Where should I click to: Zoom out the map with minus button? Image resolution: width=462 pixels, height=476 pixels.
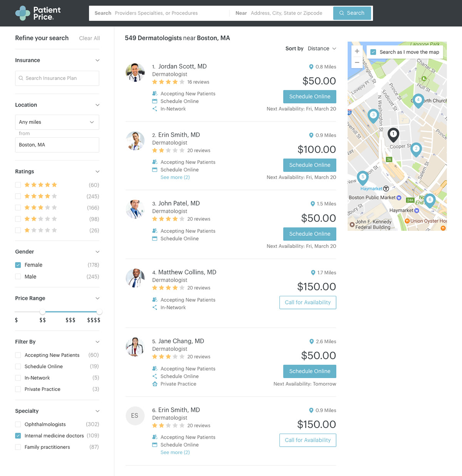pyautogui.click(x=357, y=62)
